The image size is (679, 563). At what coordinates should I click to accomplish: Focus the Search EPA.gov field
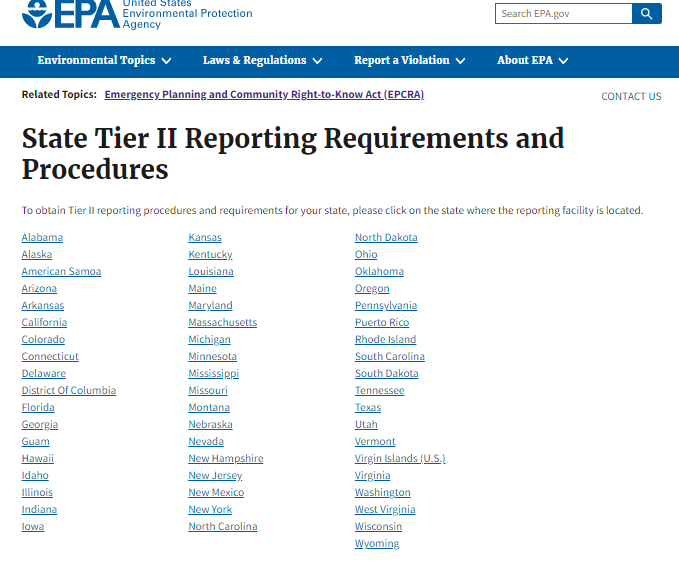[563, 13]
